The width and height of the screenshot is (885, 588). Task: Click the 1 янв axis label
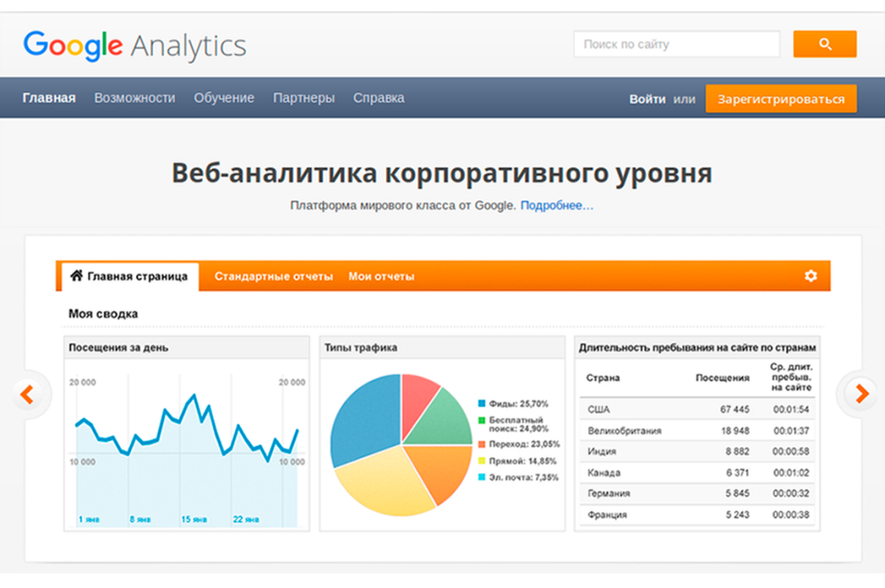click(x=88, y=519)
